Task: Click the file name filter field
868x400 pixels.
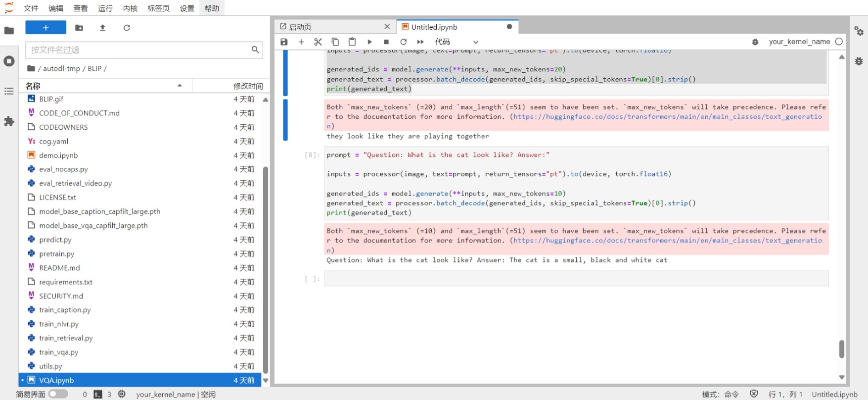Action: tap(138, 50)
